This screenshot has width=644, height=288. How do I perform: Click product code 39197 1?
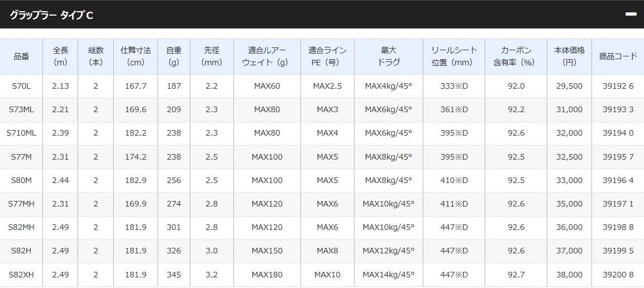(618, 204)
